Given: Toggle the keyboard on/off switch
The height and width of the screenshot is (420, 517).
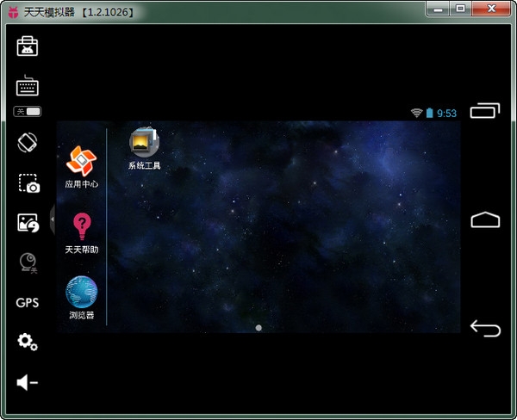Looking at the screenshot, I should (x=28, y=112).
